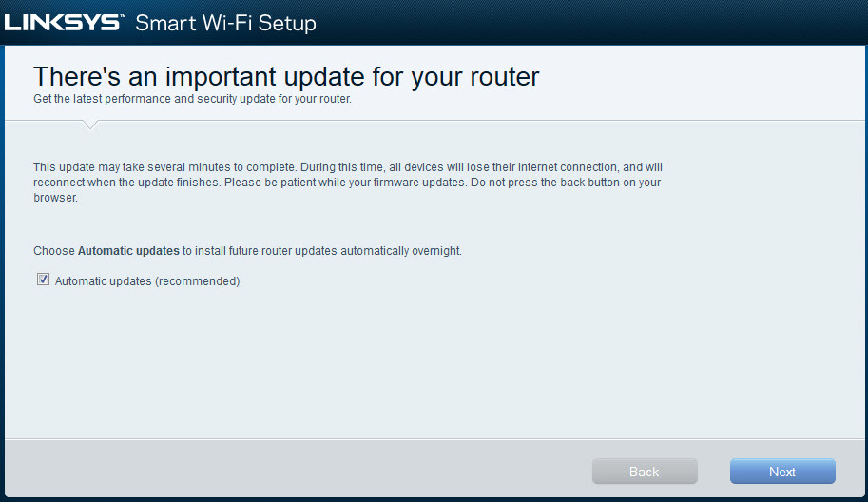Click the 'Get the latest performance' subtitle

click(x=192, y=99)
